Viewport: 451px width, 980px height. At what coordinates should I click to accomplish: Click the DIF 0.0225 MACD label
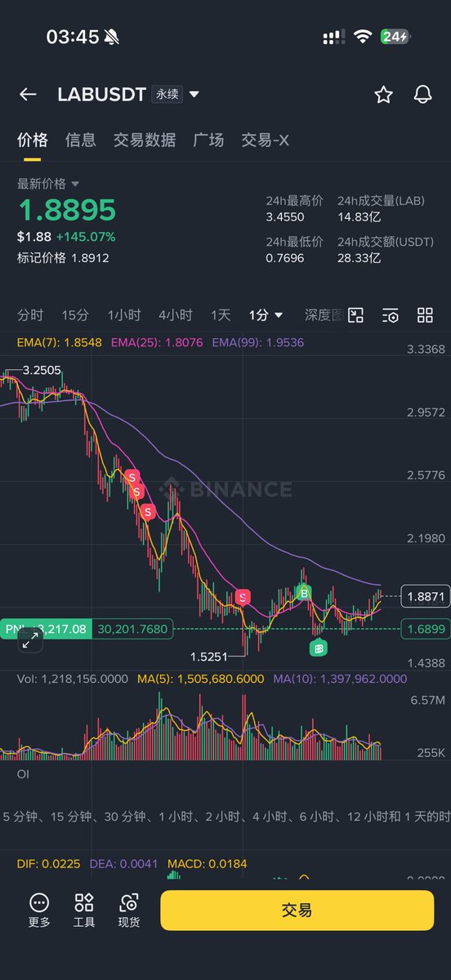[x=50, y=863]
